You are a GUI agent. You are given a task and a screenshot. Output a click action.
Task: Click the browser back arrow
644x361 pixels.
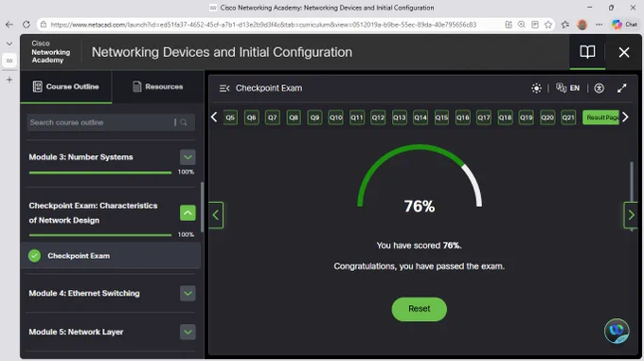point(9,25)
